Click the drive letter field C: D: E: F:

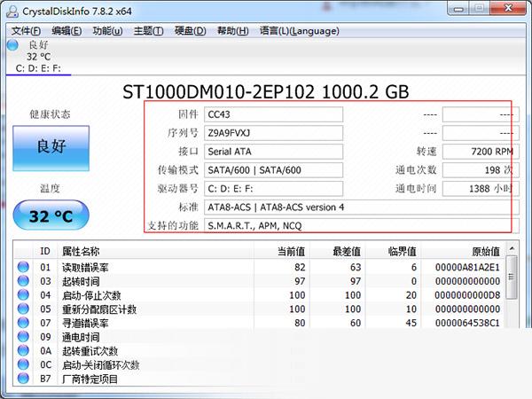click(273, 189)
